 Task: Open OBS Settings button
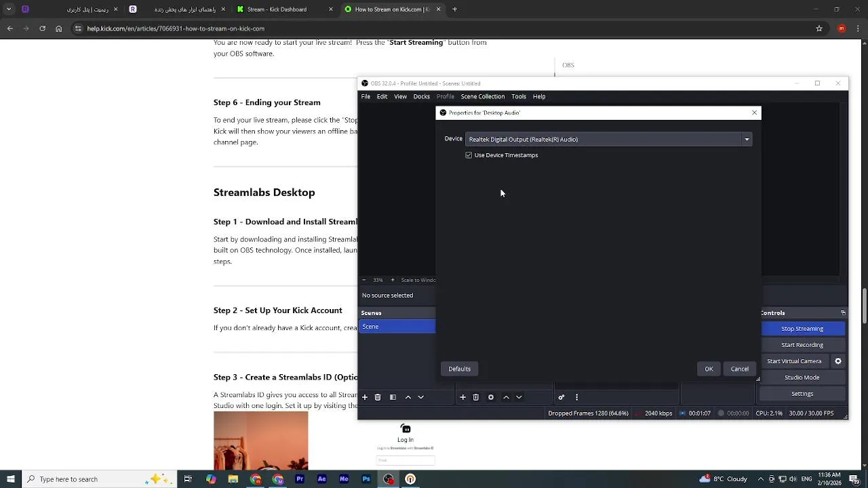802,394
